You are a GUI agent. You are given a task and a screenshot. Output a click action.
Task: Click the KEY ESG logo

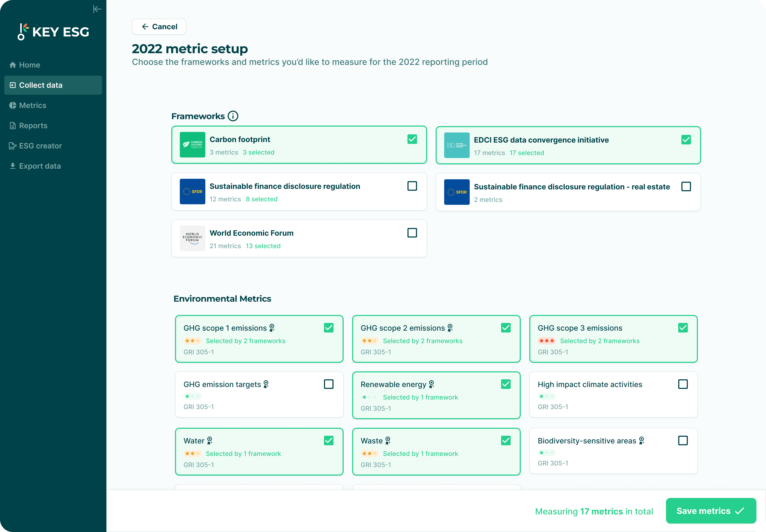click(x=53, y=31)
